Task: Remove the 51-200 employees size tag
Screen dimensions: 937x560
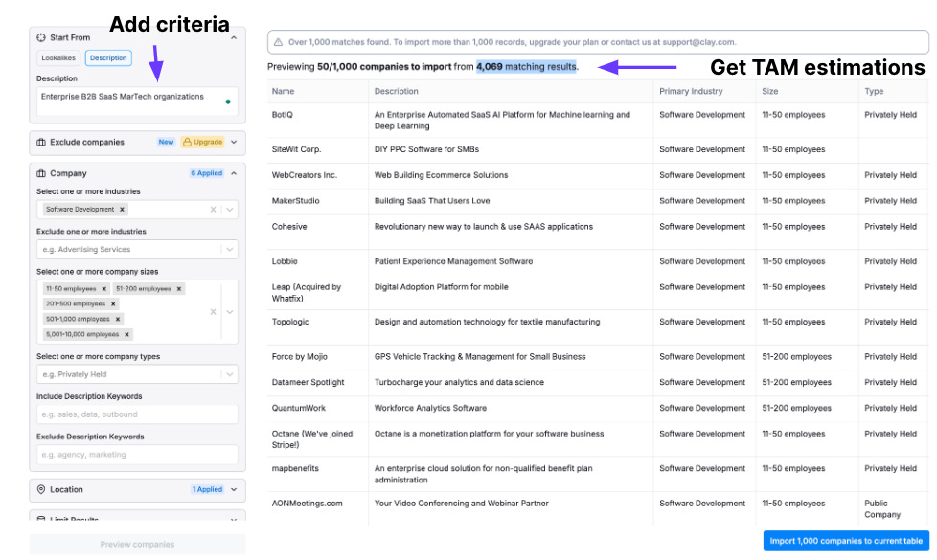Action: (178, 289)
